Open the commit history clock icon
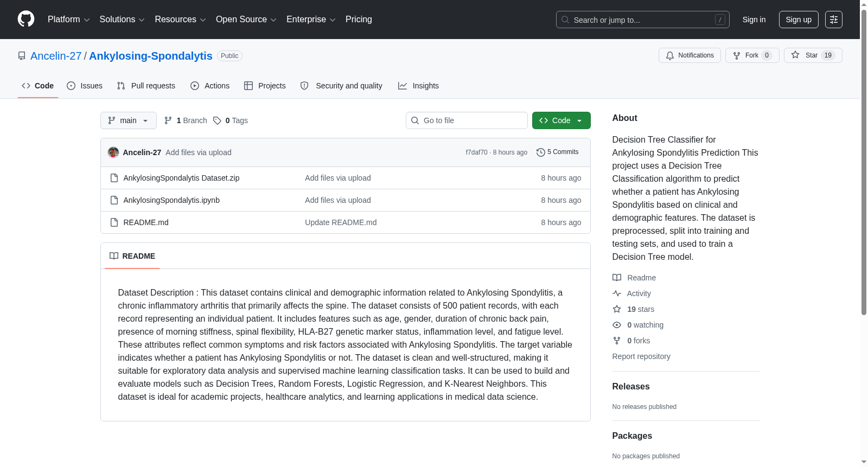The width and height of the screenshot is (868, 467). pos(540,152)
